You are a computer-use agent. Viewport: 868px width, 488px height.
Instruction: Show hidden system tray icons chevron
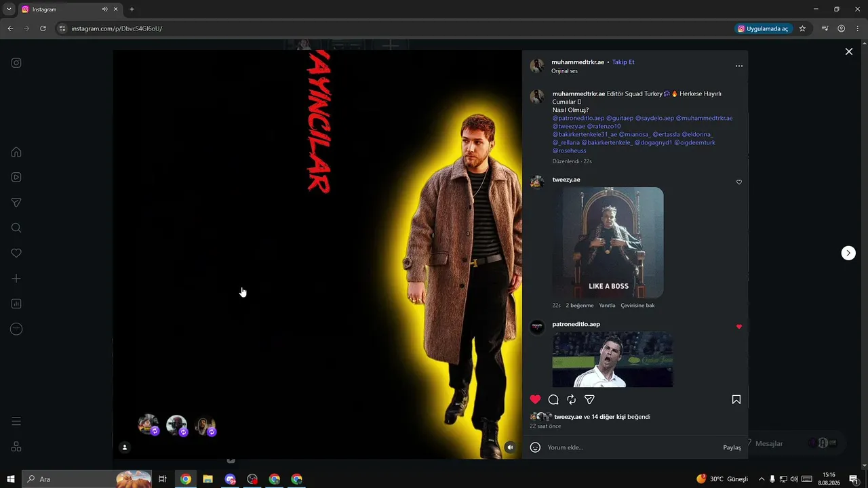pos(762,479)
